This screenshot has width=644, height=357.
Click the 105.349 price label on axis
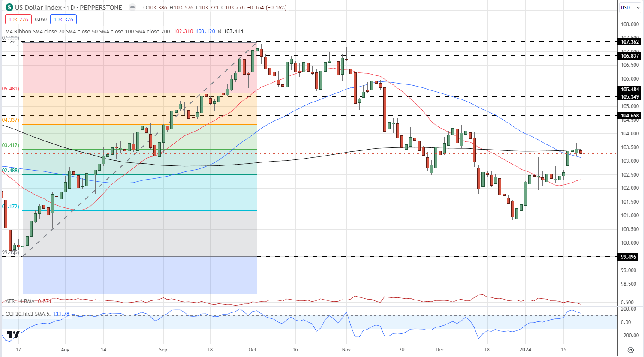click(x=630, y=96)
